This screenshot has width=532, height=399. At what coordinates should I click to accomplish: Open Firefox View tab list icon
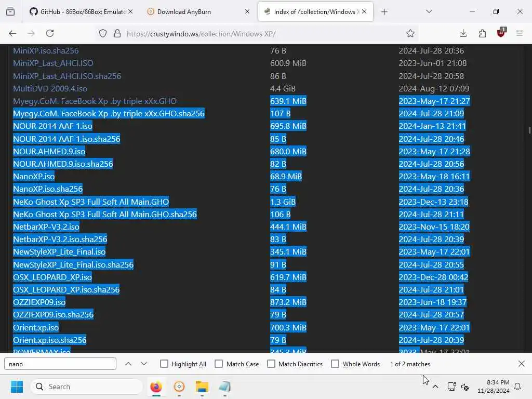click(x=10, y=12)
